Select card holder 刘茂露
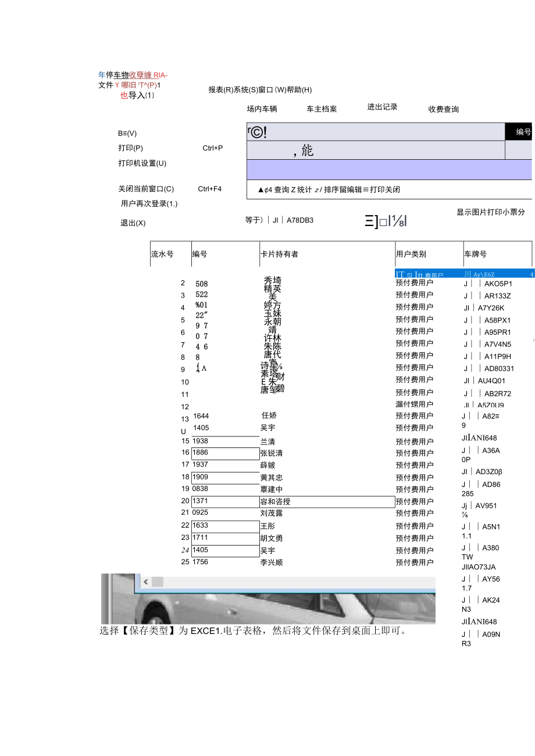Viewport: 535px width, 756px height. [x=272, y=514]
